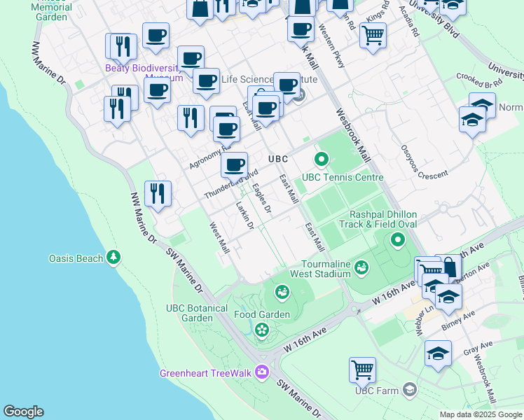The image size is (524, 420).
Task: Select the cafe marker near Western Pkwy
Action: pyautogui.click(x=301, y=30)
